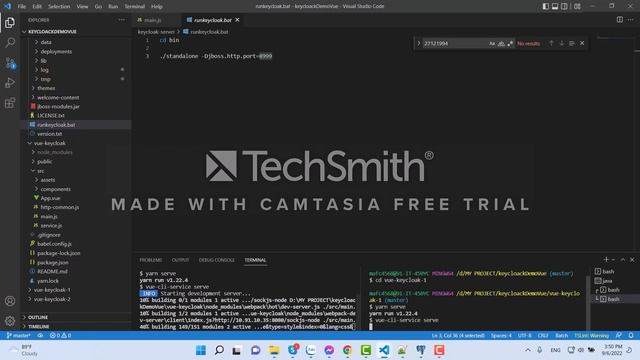Toggle Use Regular Expression in find widget

tap(510, 43)
